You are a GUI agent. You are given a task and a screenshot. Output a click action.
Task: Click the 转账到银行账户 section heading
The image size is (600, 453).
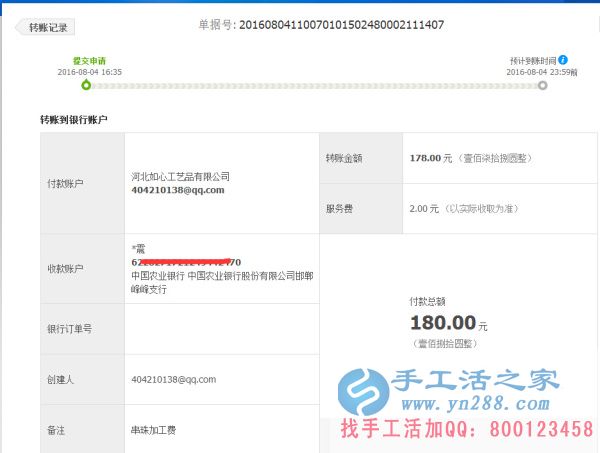point(81,120)
